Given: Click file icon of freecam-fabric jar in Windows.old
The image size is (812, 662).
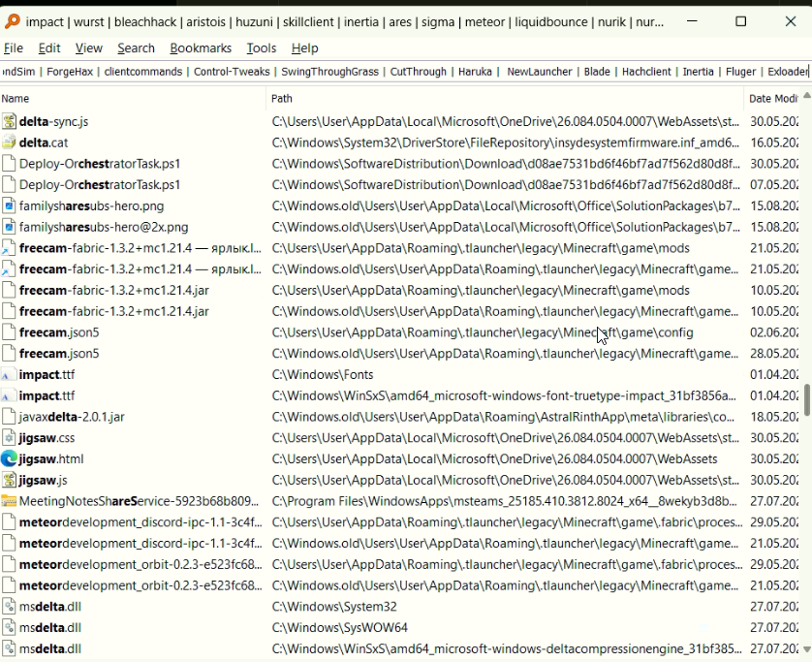Looking at the screenshot, I should (x=9, y=311).
